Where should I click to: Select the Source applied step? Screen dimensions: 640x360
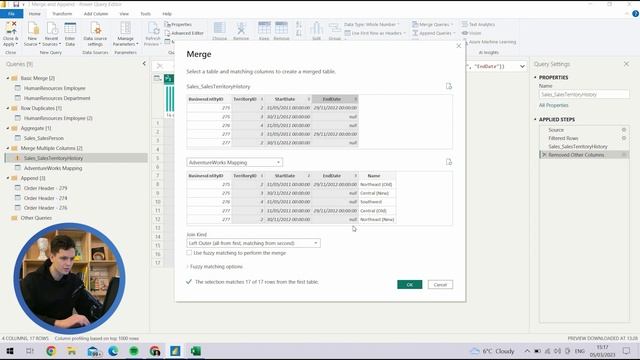pyautogui.click(x=556, y=130)
